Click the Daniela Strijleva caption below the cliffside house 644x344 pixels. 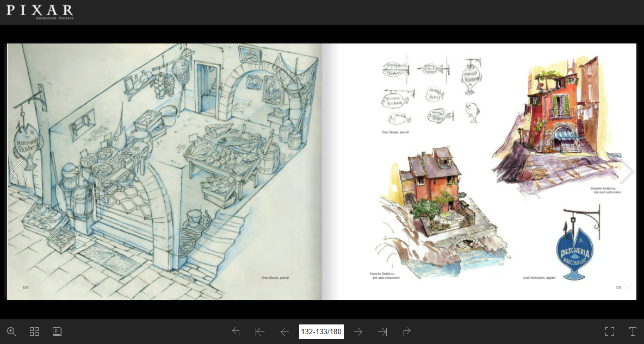point(385,276)
